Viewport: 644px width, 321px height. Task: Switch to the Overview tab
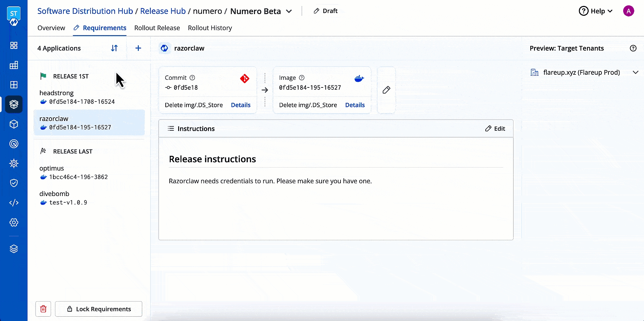(x=51, y=28)
